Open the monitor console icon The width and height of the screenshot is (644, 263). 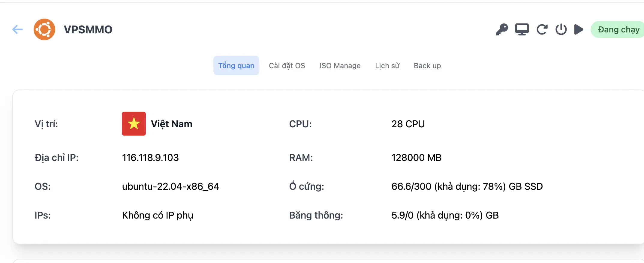(522, 29)
